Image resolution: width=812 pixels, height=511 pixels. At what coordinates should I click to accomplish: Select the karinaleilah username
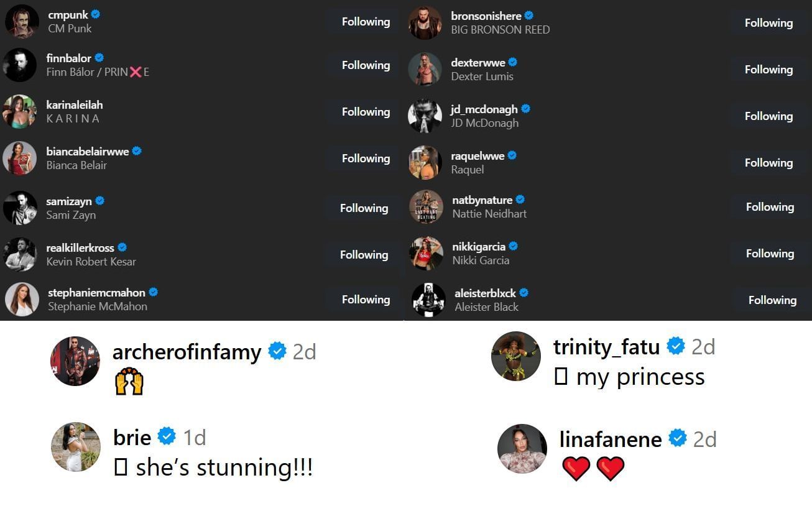tap(75, 105)
